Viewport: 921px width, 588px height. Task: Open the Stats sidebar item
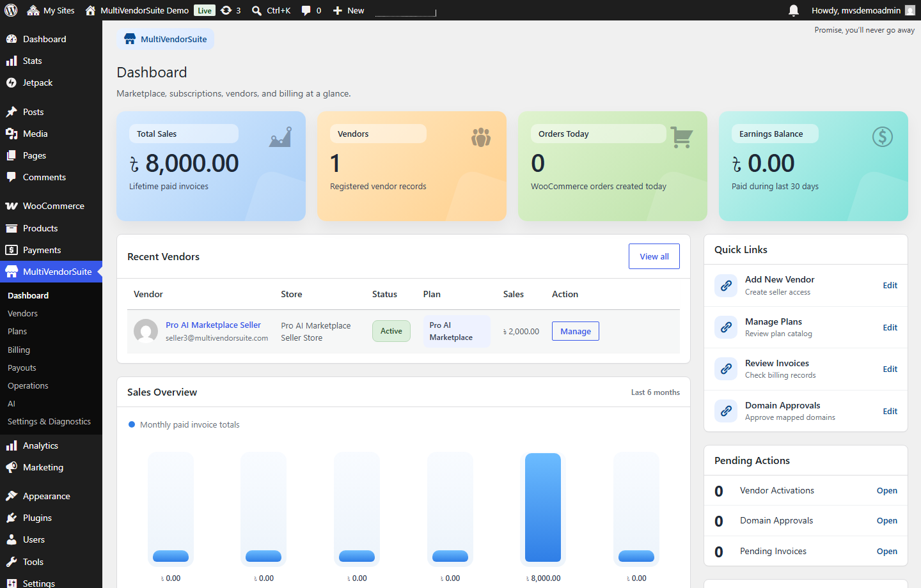[51, 61]
